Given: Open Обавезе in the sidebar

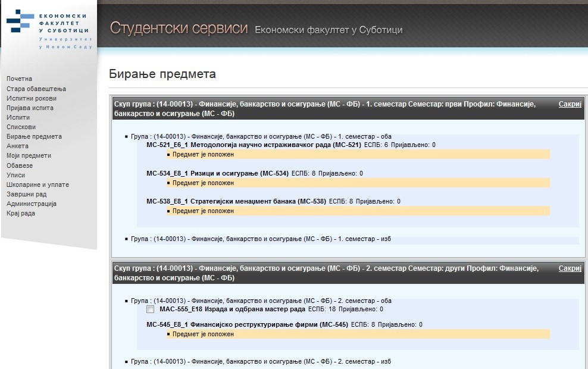Looking at the screenshot, I should pyautogui.click(x=20, y=165).
